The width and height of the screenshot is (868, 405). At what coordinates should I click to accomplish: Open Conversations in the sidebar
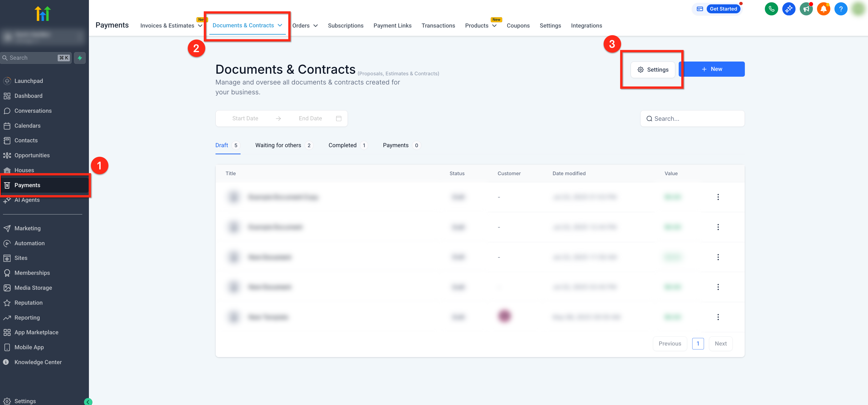coord(33,111)
